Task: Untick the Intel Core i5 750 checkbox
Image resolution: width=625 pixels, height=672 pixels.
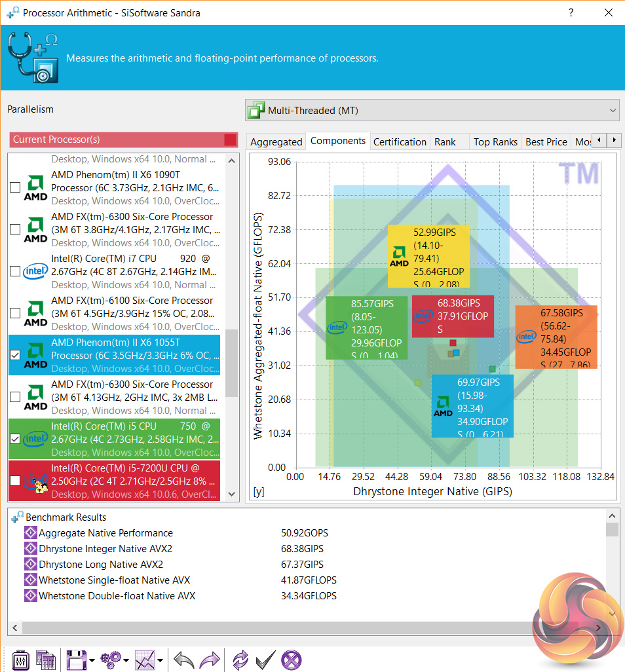Action: point(15,439)
